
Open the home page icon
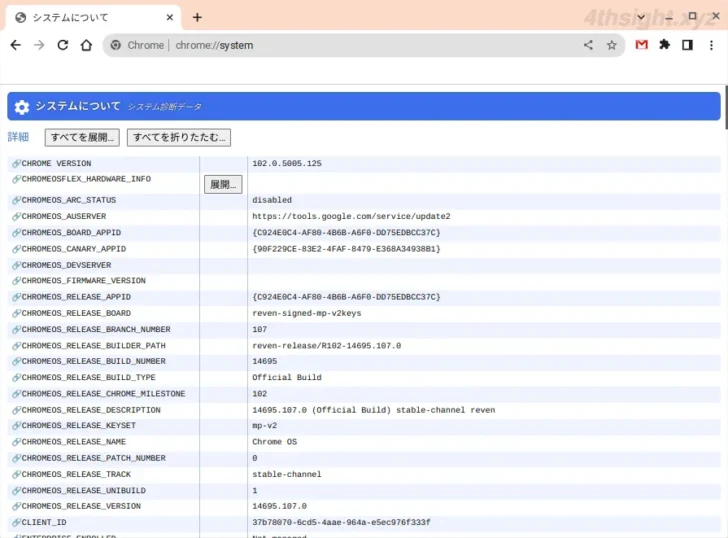tap(86, 45)
